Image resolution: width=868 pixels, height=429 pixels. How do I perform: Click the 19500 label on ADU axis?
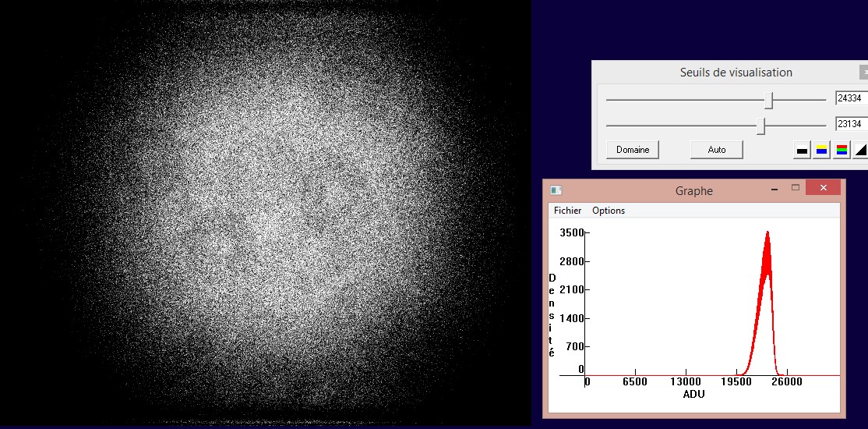[737, 382]
